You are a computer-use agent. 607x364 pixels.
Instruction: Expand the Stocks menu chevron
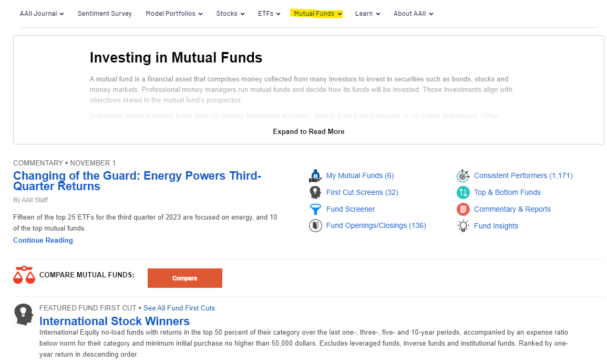(242, 14)
